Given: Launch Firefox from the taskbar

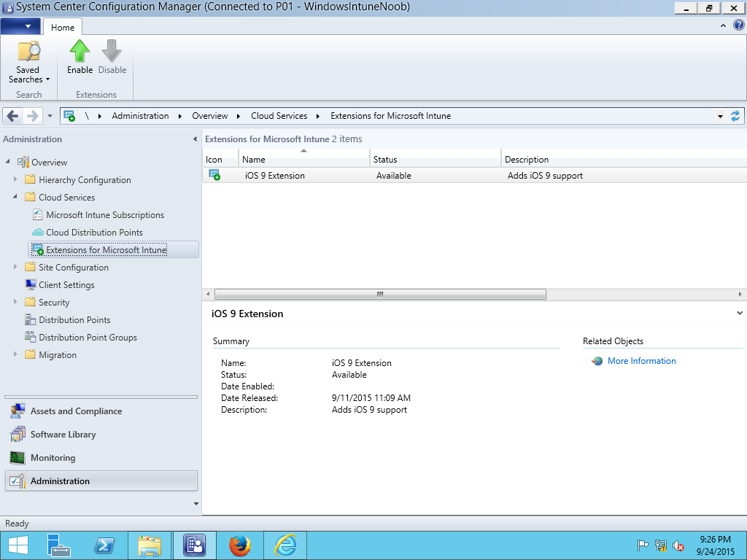Looking at the screenshot, I should (240, 545).
